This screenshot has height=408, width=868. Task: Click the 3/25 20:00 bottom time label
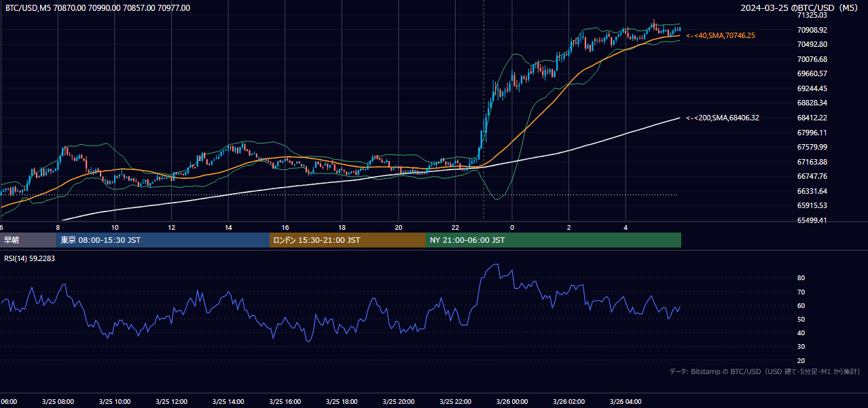click(398, 402)
